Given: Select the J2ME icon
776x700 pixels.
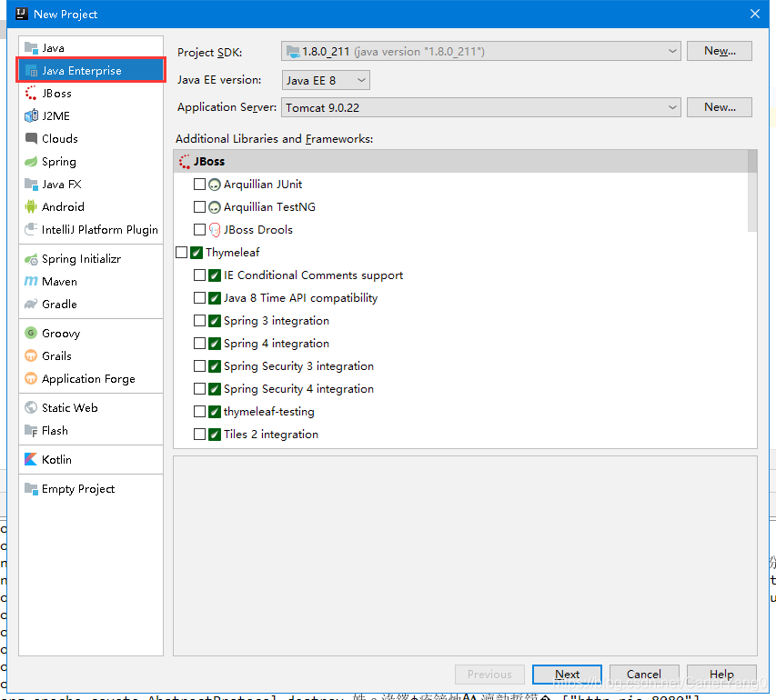Looking at the screenshot, I should click(x=31, y=116).
